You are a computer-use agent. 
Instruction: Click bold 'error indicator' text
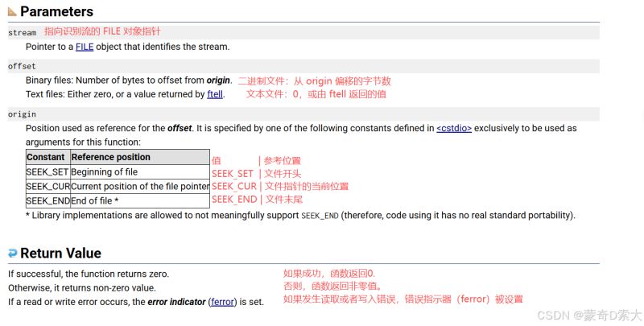[176, 302]
